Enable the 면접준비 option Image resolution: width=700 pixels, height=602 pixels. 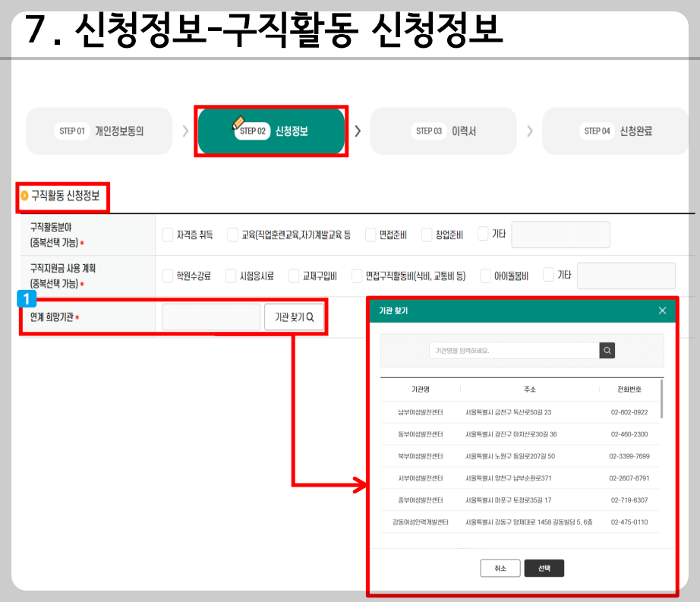pyautogui.click(x=370, y=235)
